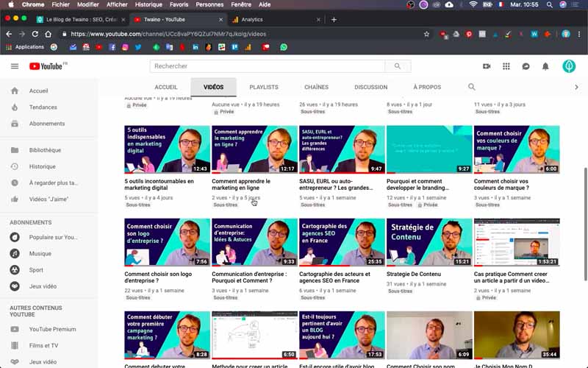Open the Apple menu
Image resolution: width=588 pixels, height=368 pixels.
[x=11, y=4]
